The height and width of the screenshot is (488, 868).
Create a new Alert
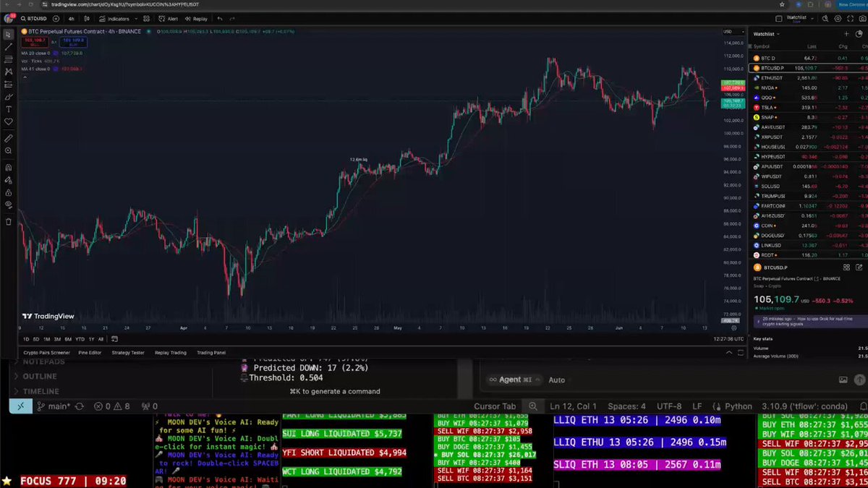tap(168, 19)
